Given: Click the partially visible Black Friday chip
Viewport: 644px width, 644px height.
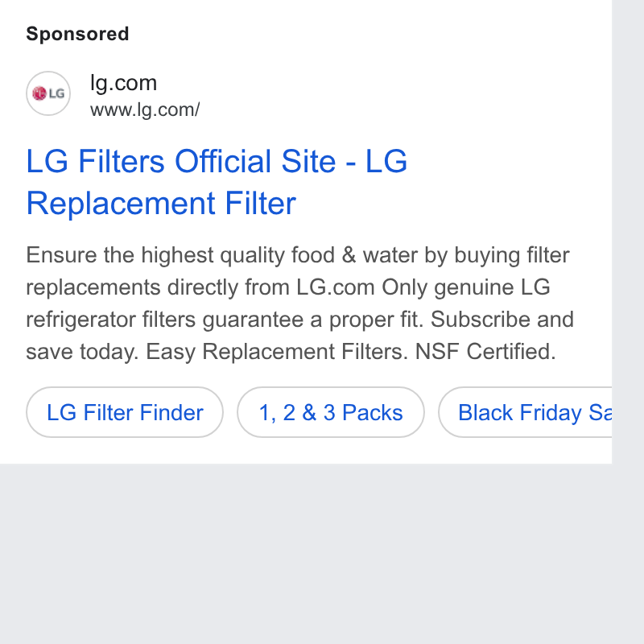Looking at the screenshot, I should click(x=526, y=412).
